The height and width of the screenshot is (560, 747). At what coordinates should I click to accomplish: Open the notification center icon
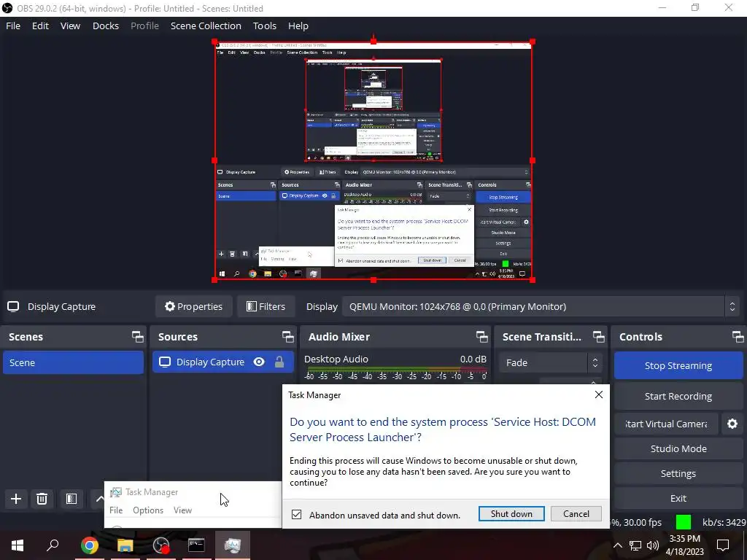pyautogui.click(x=723, y=545)
